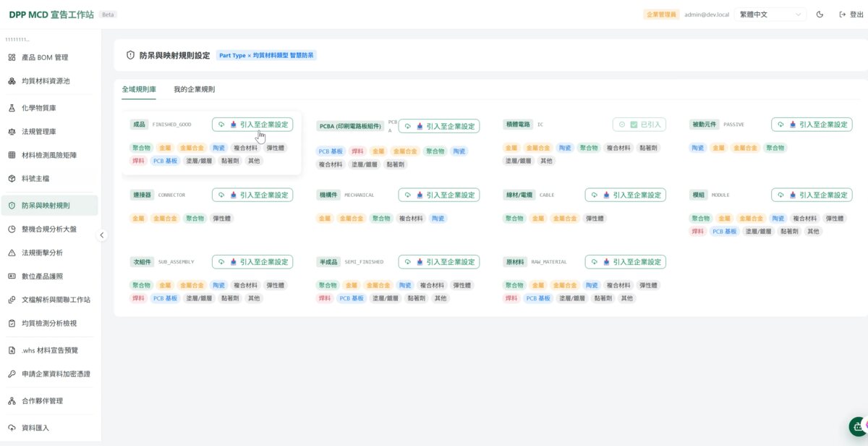Open 產品 BOM 管理 sidebar icon
The image size is (868, 446).
tap(12, 57)
